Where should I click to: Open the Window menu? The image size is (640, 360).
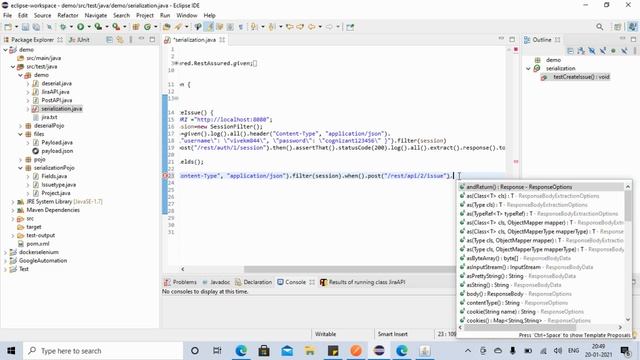click(187, 15)
